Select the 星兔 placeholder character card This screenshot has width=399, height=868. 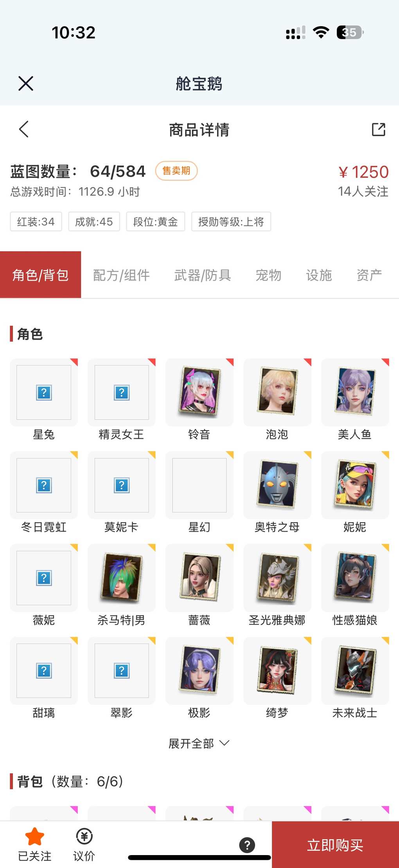44,392
